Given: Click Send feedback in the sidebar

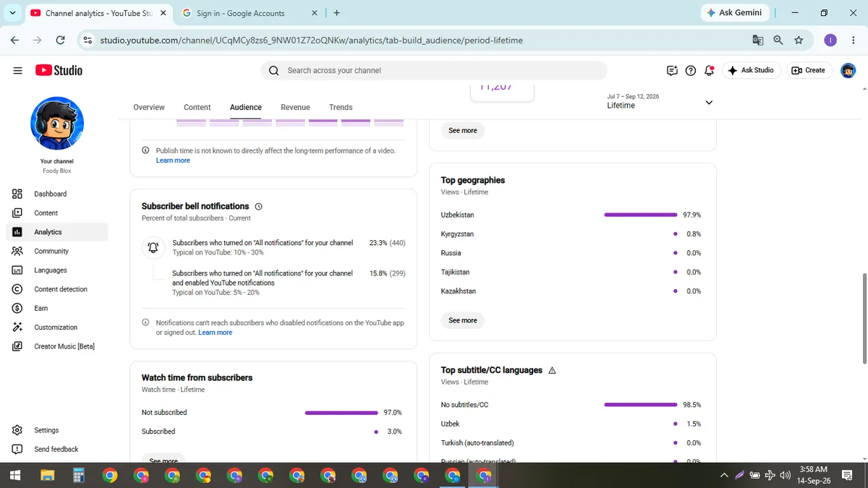Looking at the screenshot, I should coord(56,449).
